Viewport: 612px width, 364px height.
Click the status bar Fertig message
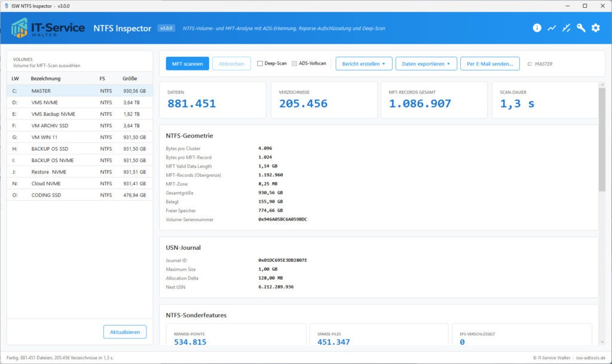[60, 358]
